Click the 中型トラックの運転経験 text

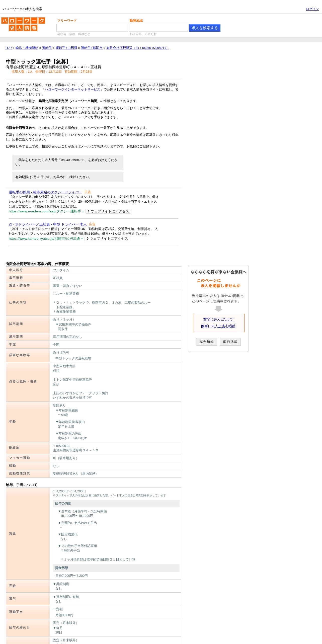[73, 358]
